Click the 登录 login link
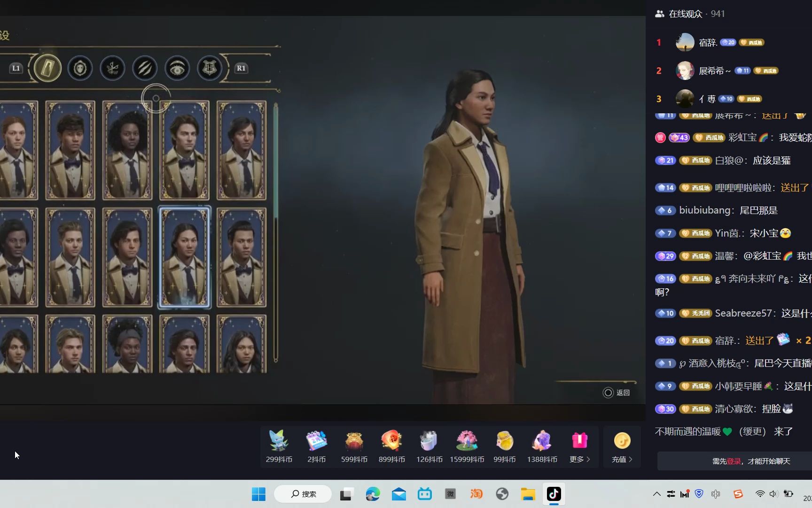Image resolution: width=812 pixels, height=508 pixels. pos(734,461)
